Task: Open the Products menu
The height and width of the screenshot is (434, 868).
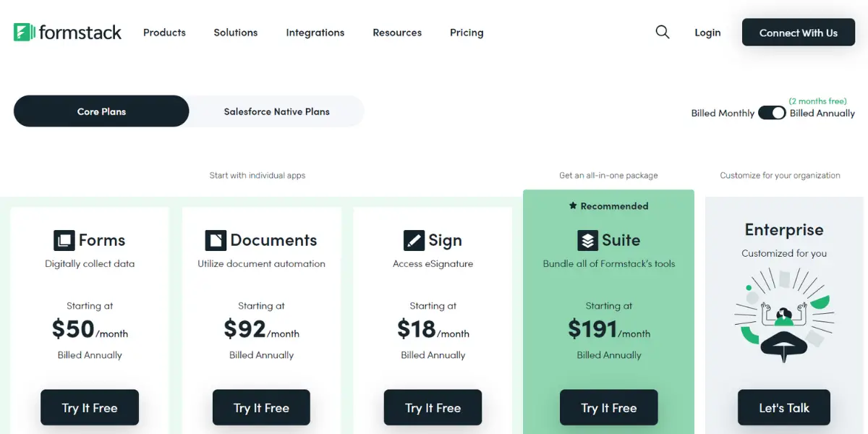Action: click(164, 33)
